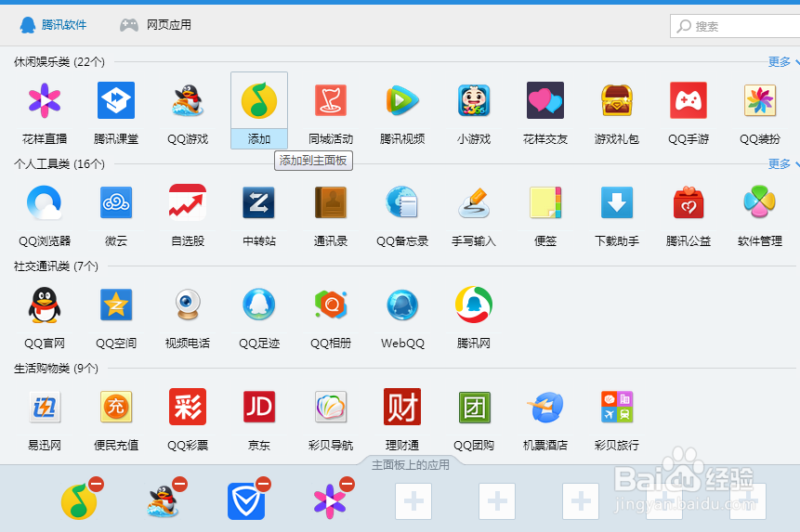Click the second empty plus slot on main panel
The image size is (800, 532).
(497, 501)
